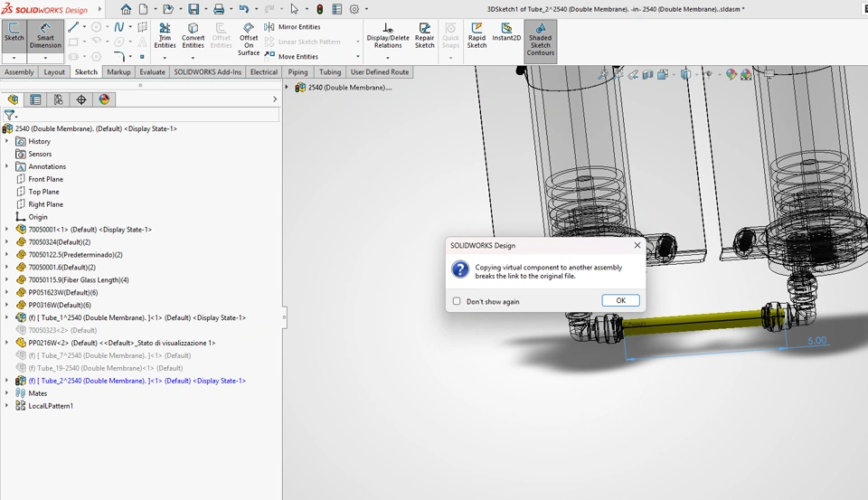Create a new document with New icon
The image size is (868, 500).
[144, 9]
